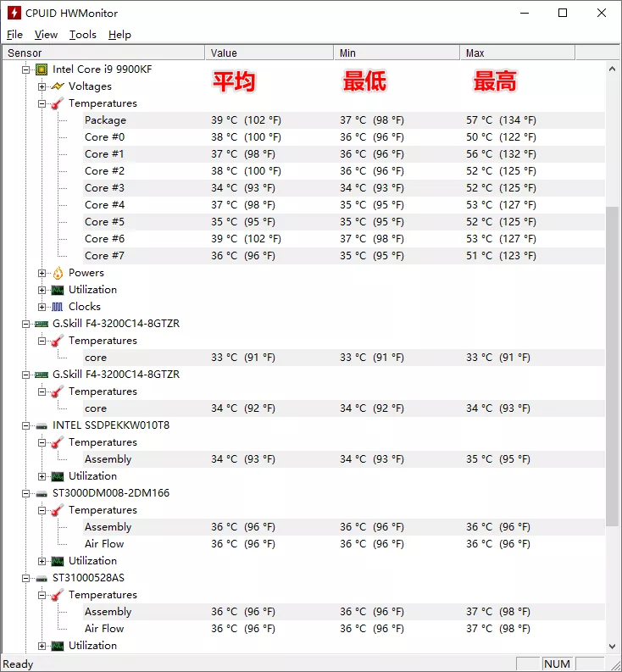
Task: Select the Core #5 row
Action: 344,222
